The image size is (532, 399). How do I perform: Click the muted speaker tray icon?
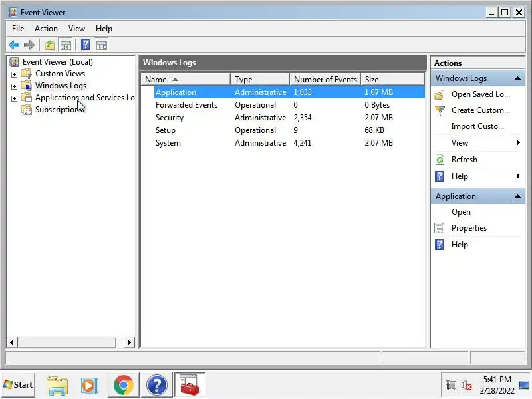click(x=467, y=385)
